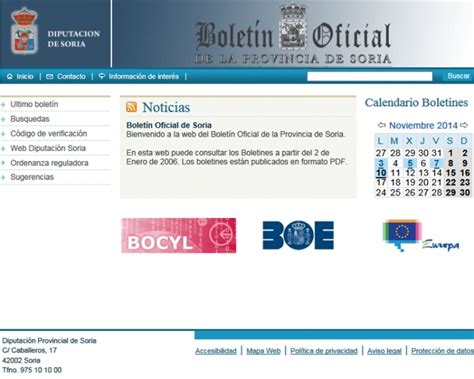Open the BOE logo link

[298, 235]
